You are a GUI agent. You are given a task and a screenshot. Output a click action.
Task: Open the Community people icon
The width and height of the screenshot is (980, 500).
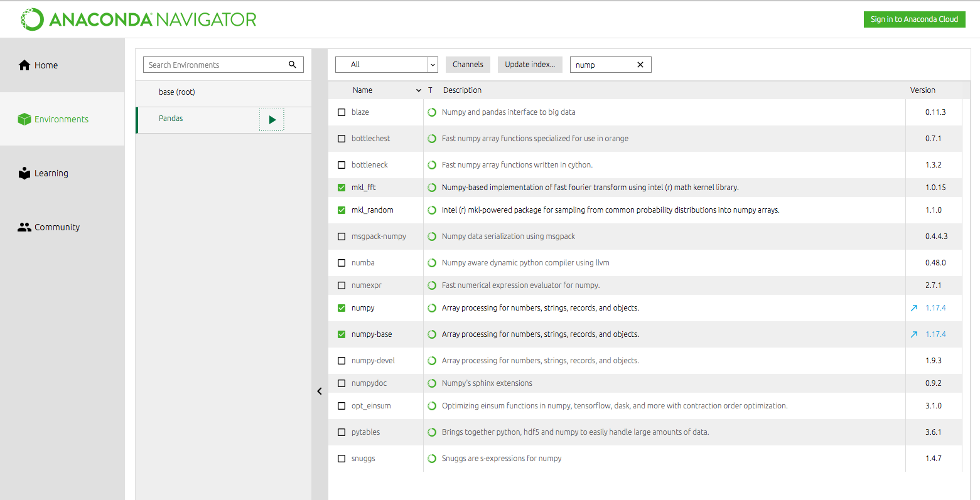coord(24,227)
